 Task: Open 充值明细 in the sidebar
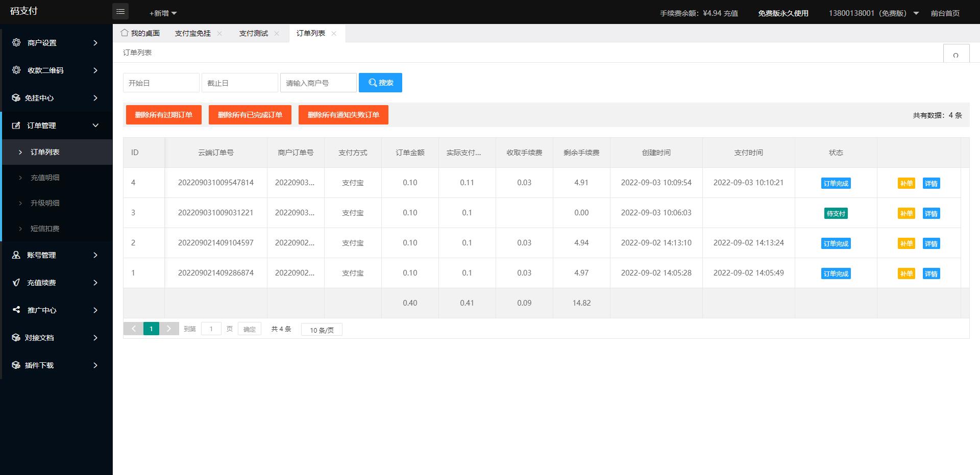[x=45, y=178]
